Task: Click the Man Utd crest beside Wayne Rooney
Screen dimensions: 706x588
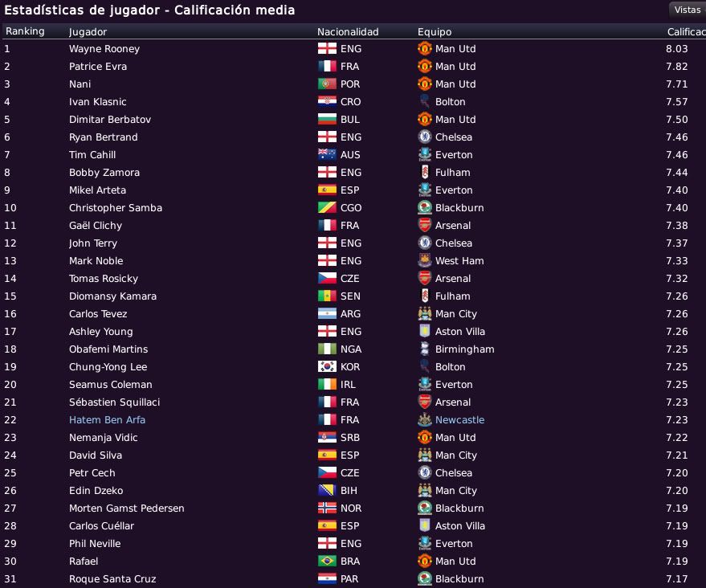Action: coord(425,49)
